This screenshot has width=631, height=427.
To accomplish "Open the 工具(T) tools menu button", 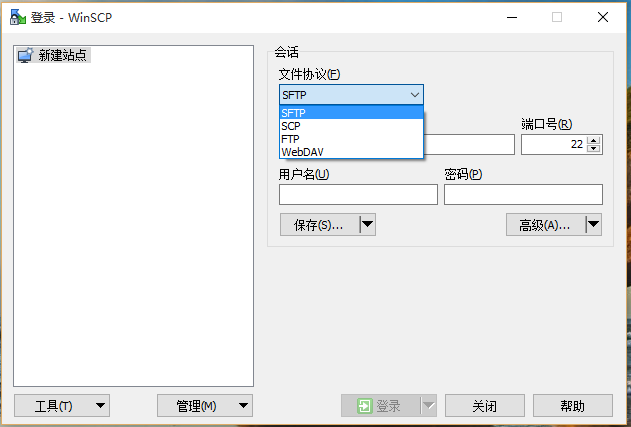I will tap(62, 406).
